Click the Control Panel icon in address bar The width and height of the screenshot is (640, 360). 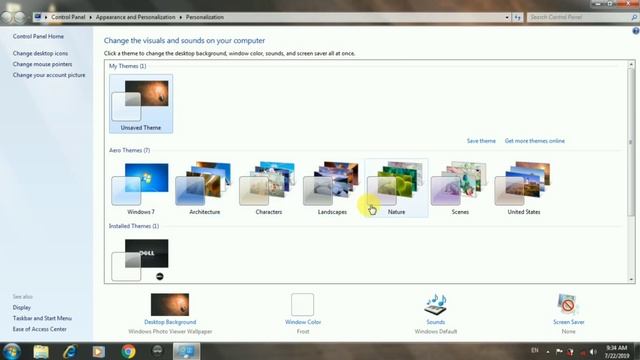[38, 17]
